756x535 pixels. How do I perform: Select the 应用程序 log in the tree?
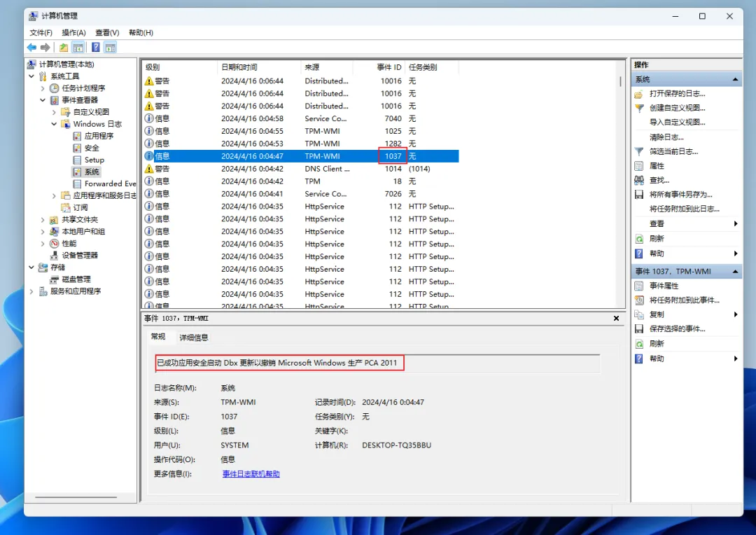pyautogui.click(x=99, y=136)
